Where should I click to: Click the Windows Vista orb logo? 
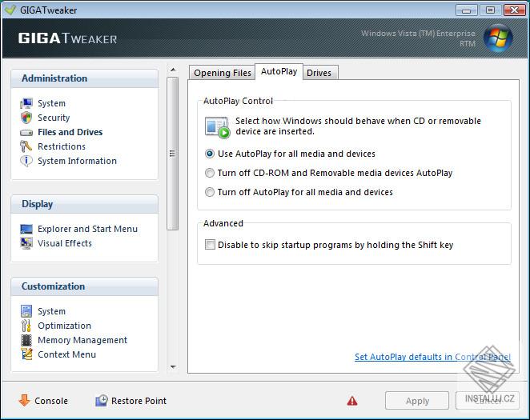(x=497, y=38)
